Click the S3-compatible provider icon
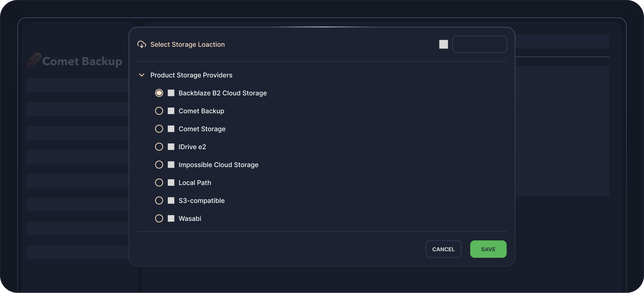 click(171, 201)
